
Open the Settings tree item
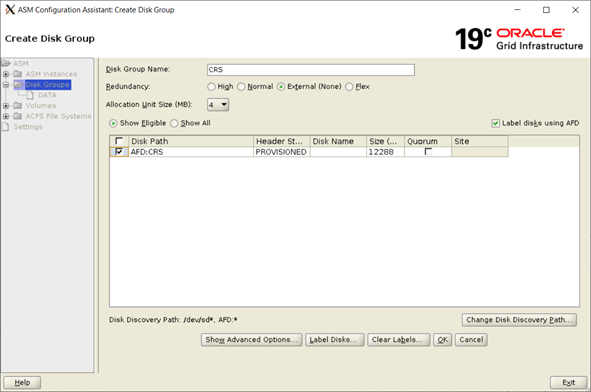(x=28, y=127)
